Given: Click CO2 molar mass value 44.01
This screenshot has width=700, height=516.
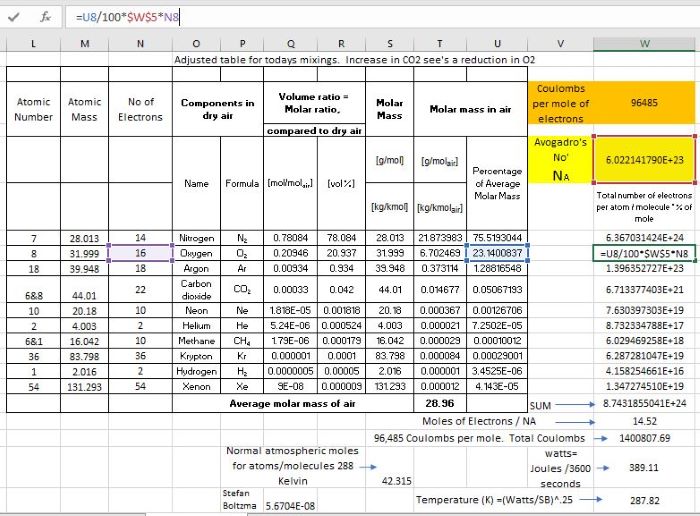Looking at the screenshot, I should point(390,290).
